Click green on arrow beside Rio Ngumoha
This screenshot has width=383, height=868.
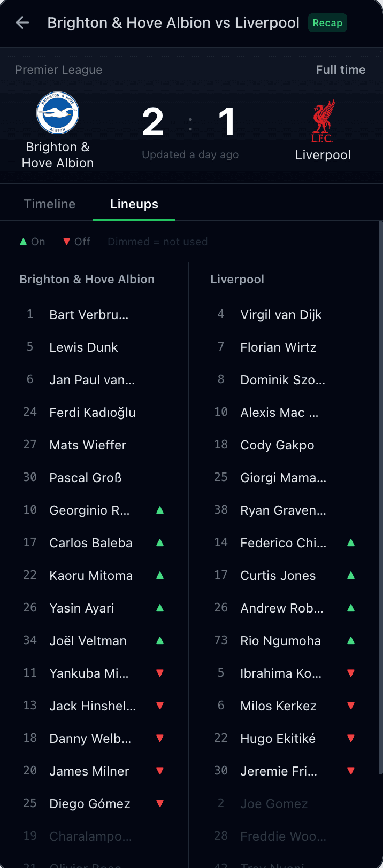(351, 640)
